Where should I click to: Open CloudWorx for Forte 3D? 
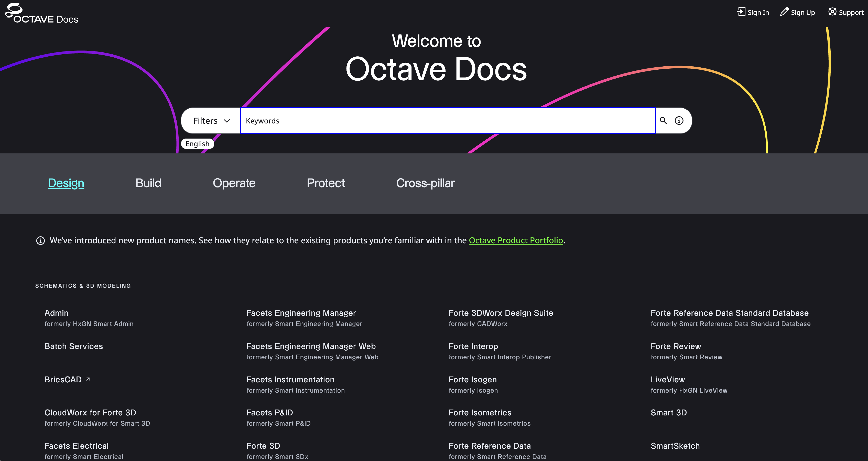[90, 412]
